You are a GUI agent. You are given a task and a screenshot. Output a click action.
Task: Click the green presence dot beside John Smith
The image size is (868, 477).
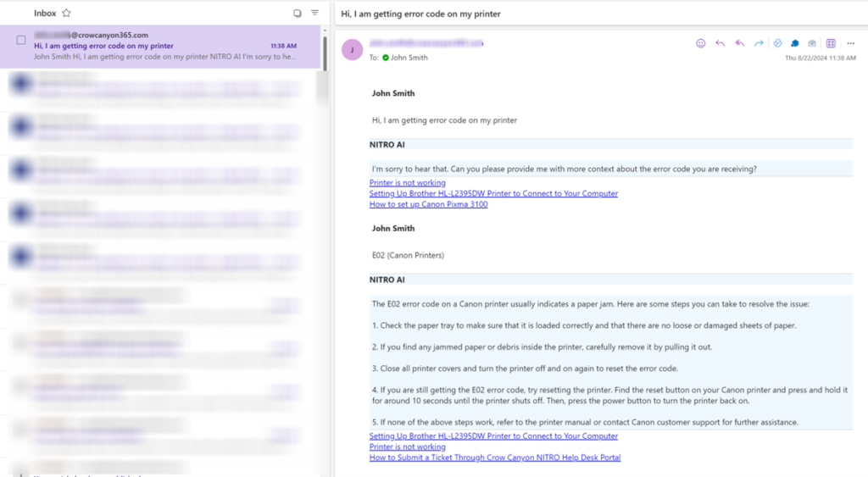(x=386, y=58)
